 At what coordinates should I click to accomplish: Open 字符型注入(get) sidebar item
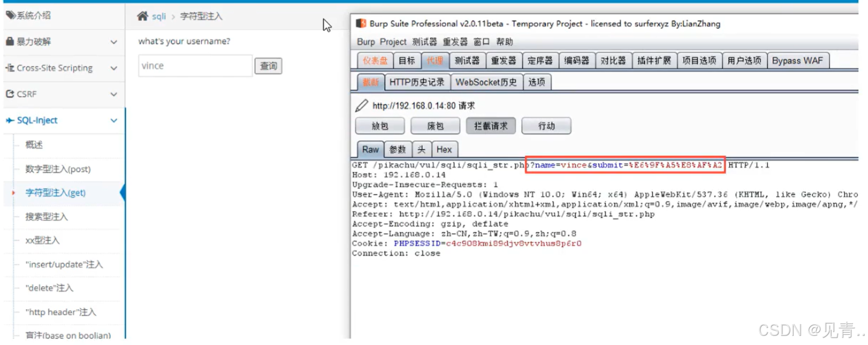(56, 192)
